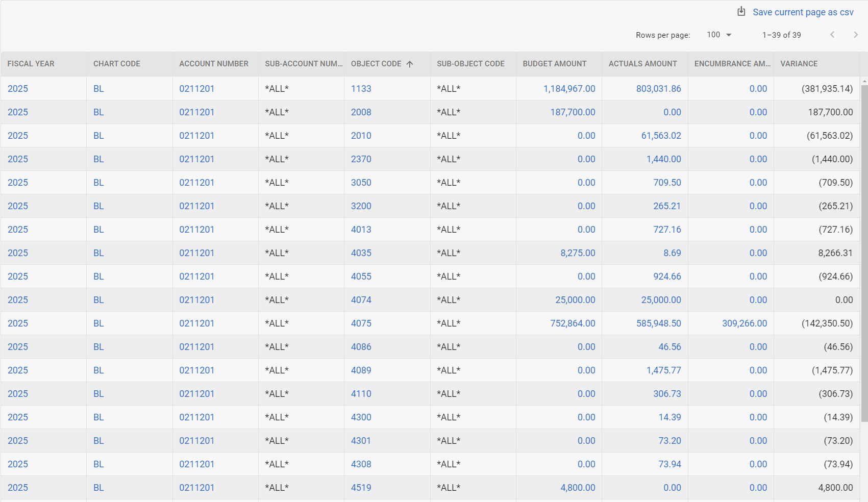Sort by Chart Code column header
The height and width of the screenshot is (502, 868).
pos(117,64)
